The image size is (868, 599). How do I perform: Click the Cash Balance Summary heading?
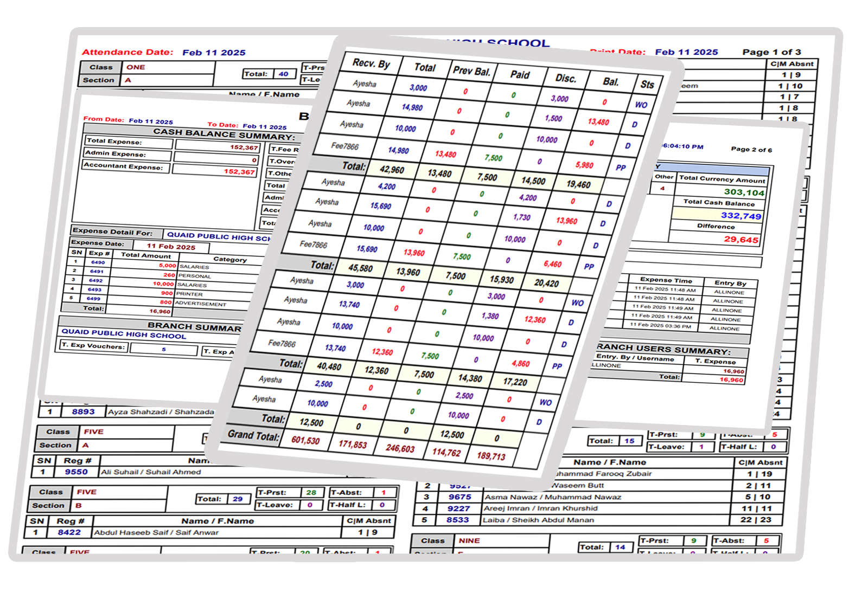224,134
